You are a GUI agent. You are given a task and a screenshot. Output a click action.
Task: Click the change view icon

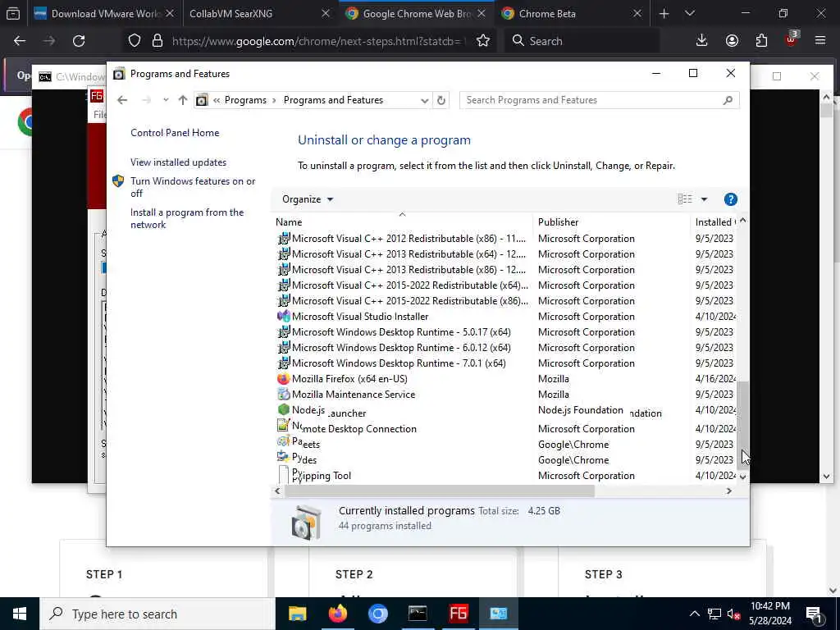click(685, 199)
